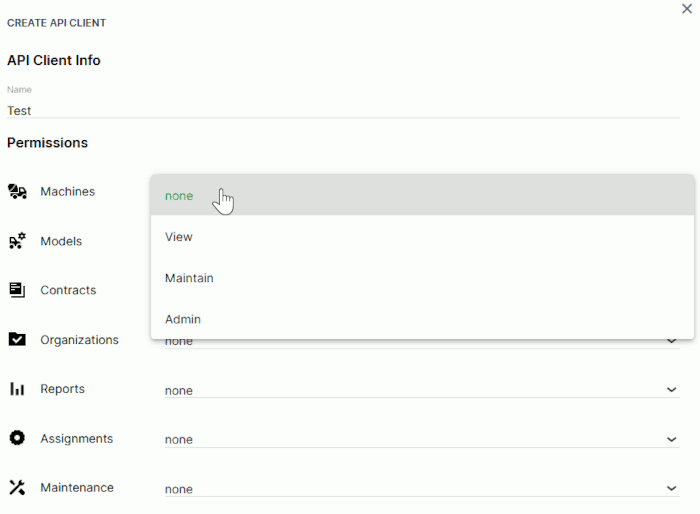Close the Create API Client dialog
Image resolution: width=700 pixels, height=514 pixels.
tap(686, 9)
